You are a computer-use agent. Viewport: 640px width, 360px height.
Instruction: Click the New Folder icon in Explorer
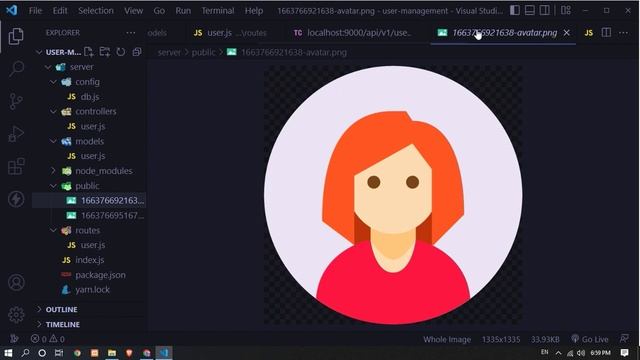click(104, 52)
